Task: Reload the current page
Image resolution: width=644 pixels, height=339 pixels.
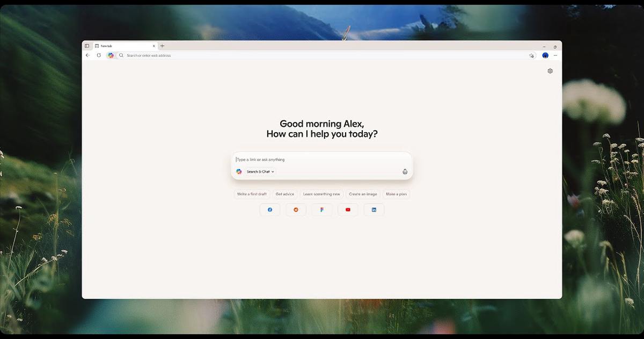Action: [98, 55]
